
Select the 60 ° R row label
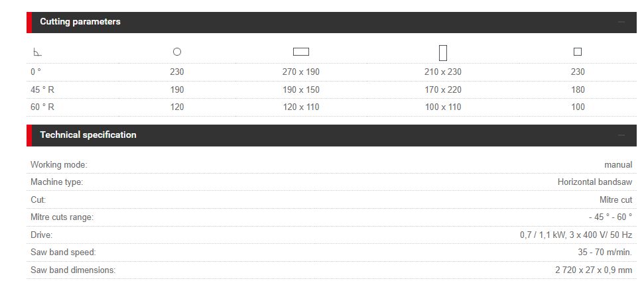[42, 107]
